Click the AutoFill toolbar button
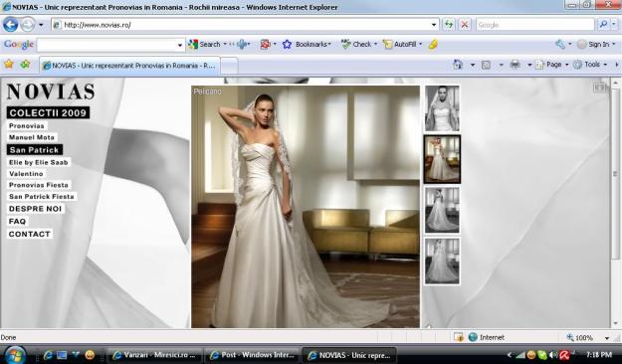Viewport: 622px width, 364px height. 400,45
